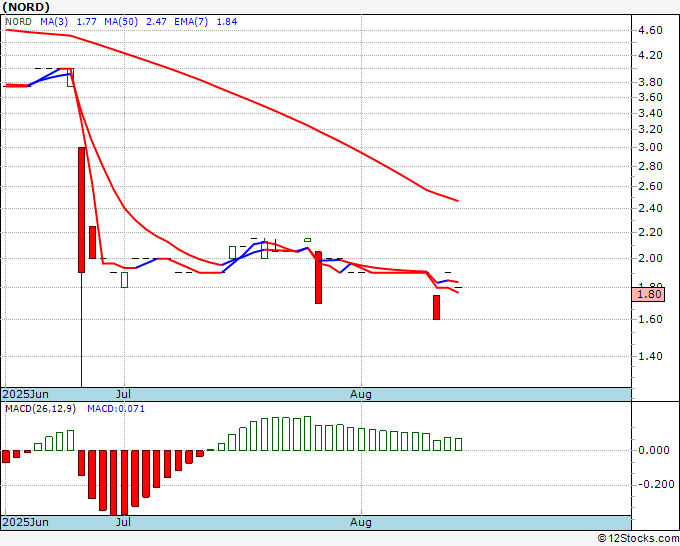The height and width of the screenshot is (546, 680).
Task: Click the 12Stocks.com copyright link
Action: (638, 538)
